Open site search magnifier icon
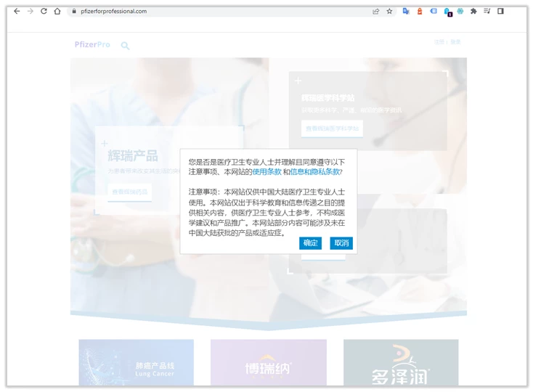This screenshot has width=533, height=392. (x=125, y=46)
